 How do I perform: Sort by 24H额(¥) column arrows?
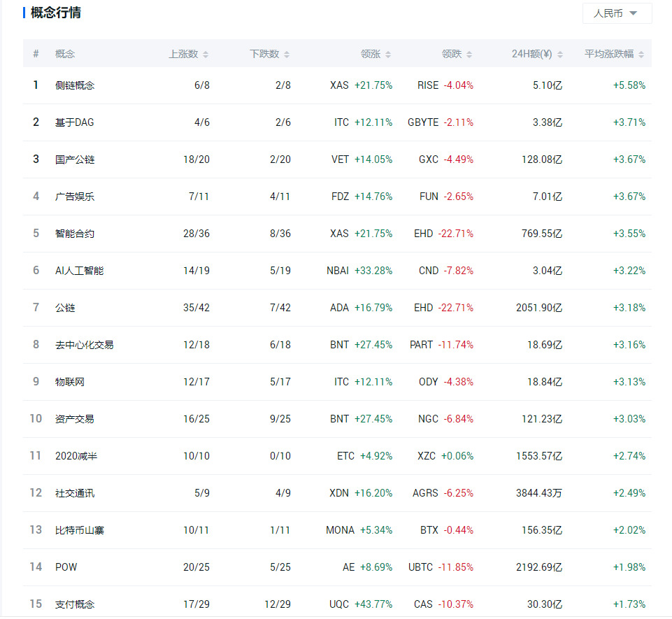point(560,55)
